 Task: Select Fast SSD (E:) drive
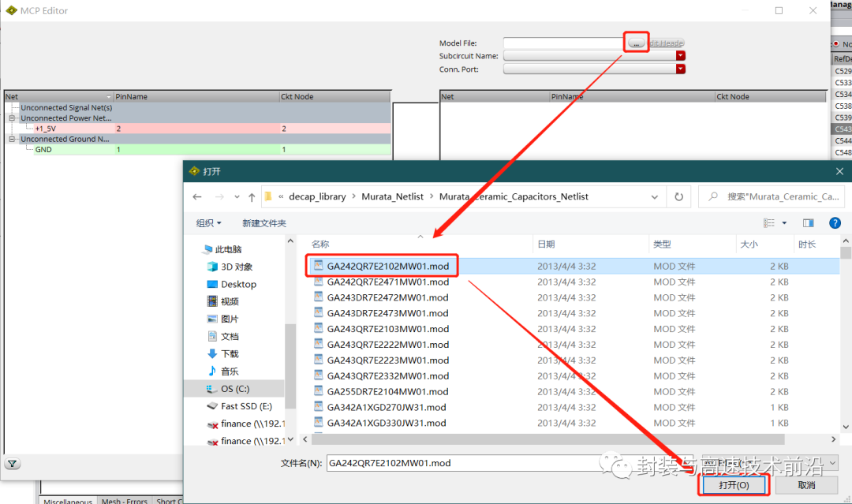tap(246, 405)
